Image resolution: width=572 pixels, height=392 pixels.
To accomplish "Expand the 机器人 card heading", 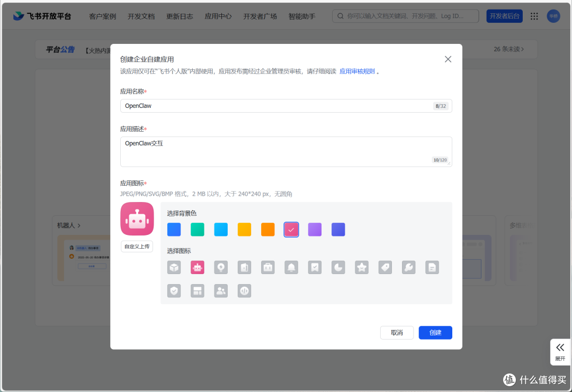I will click(x=68, y=225).
